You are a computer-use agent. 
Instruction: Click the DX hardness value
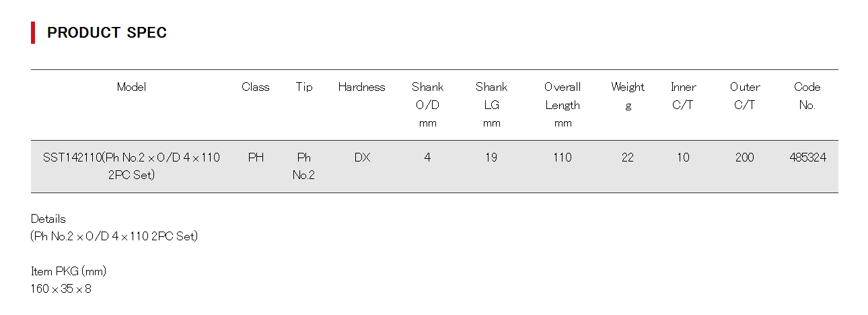click(x=362, y=157)
